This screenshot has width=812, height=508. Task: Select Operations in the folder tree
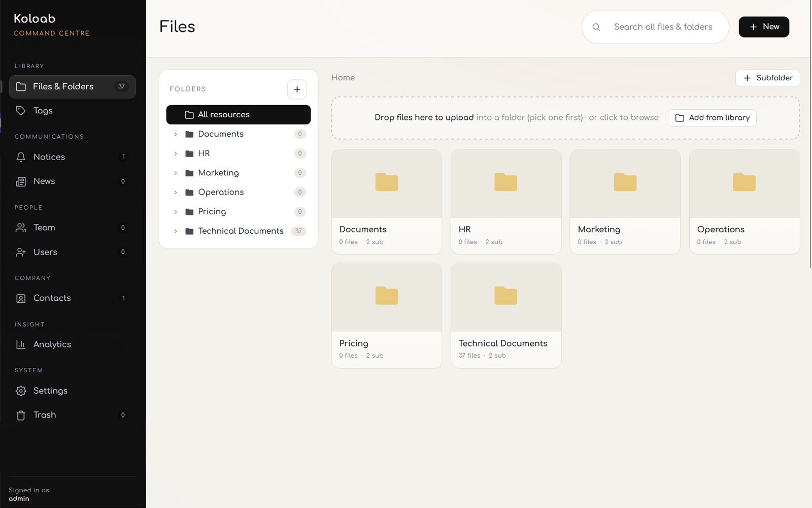pos(239,192)
